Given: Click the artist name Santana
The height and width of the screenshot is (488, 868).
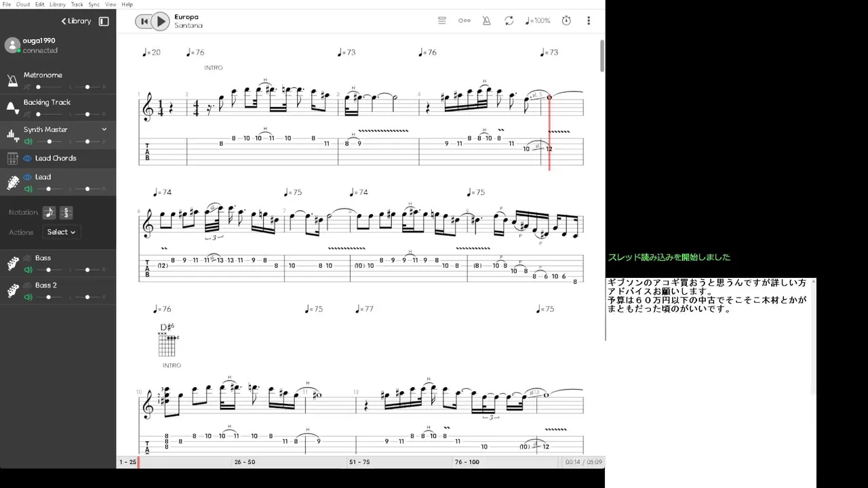Looking at the screenshot, I should pos(189,26).
